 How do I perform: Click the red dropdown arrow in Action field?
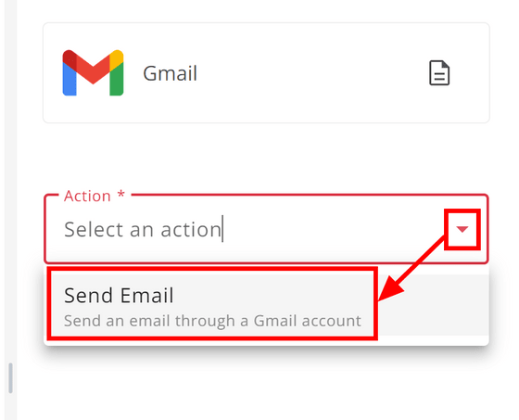click(x=462, y=229)
